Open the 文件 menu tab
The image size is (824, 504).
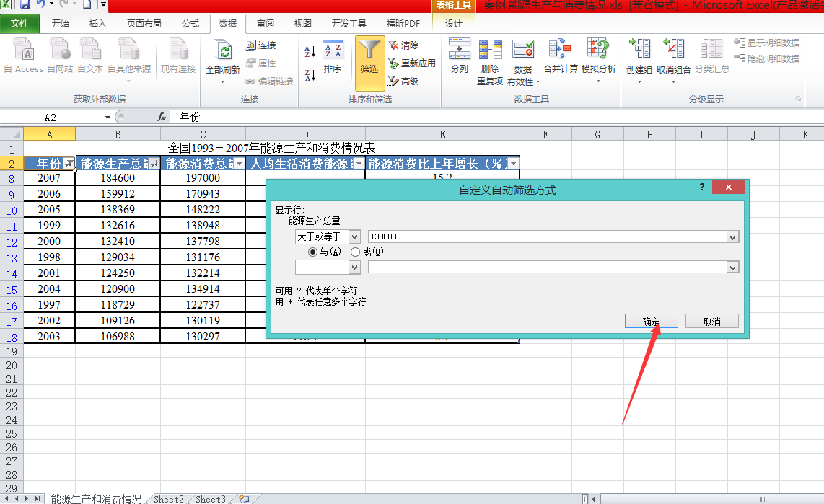tap(20, 23)
